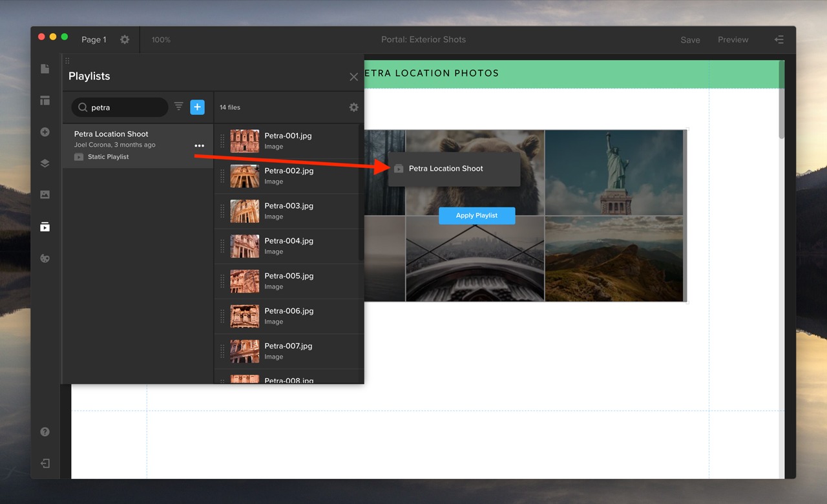The width and height of the screenshot is (827, 504).
Task: Select the Petra-003.jpg file name
Action: coord(289,205)
